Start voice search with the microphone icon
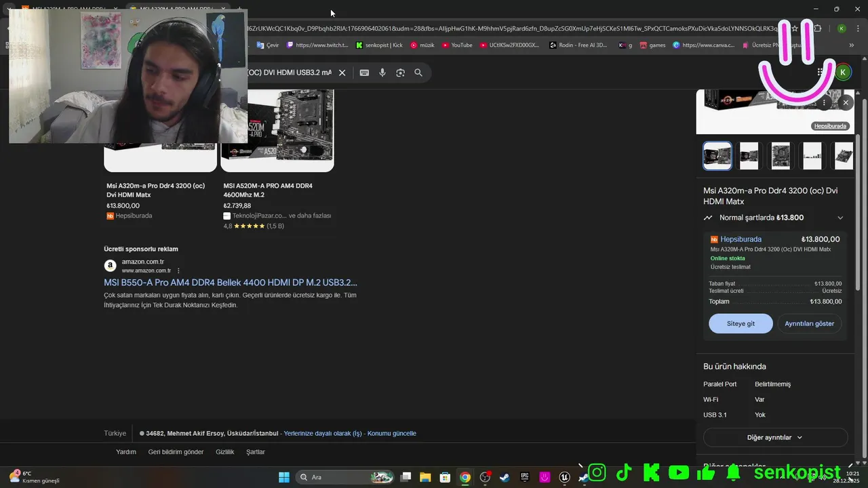 pos(382,73)
